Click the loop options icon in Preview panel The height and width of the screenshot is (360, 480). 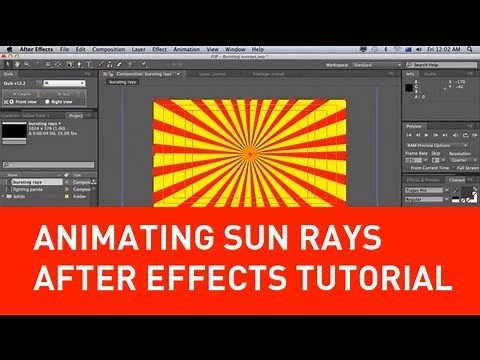pyautogui.click(x=465, y=135)
